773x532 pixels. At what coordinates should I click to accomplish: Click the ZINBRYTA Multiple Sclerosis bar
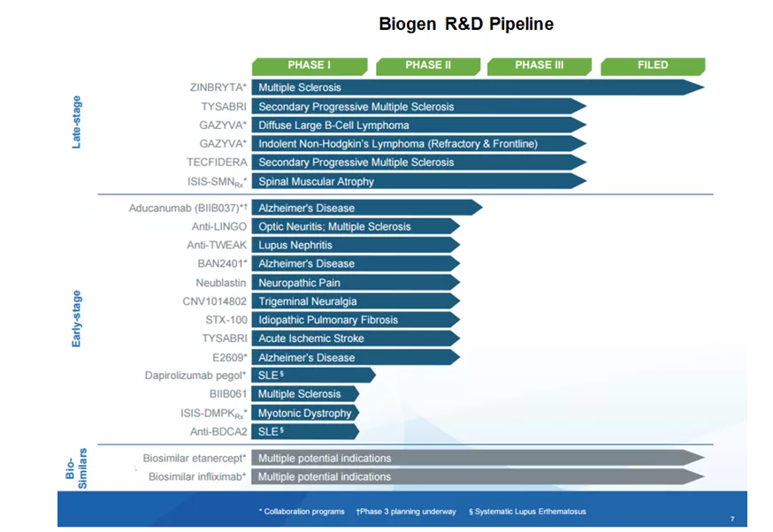(x=478, y=87)
